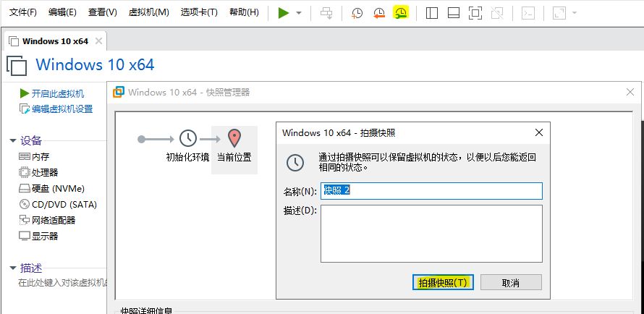Open the highlighted snapshot manager icon
644x314 pixels.
coord(401,13)
